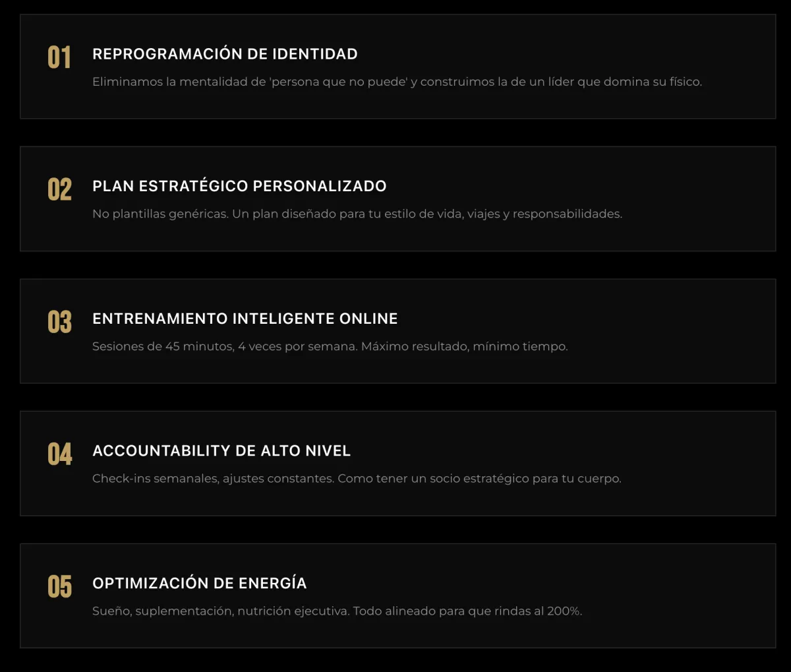Click the gold 01 step number

coord(59,57)
